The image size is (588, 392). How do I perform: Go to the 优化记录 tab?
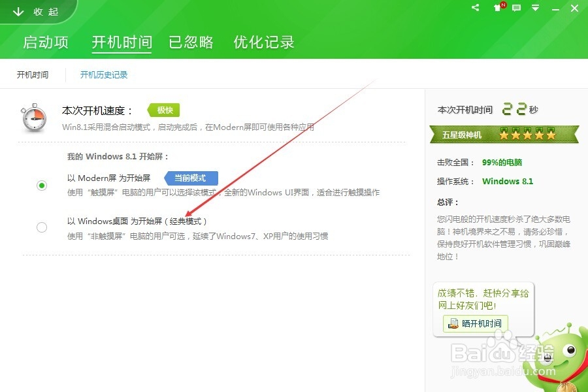[x=264, y=42]
